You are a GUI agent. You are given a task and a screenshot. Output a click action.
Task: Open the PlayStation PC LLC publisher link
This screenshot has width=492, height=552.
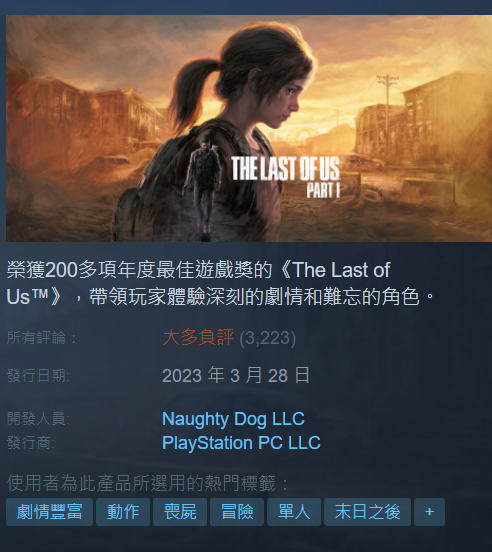point(241,443)
